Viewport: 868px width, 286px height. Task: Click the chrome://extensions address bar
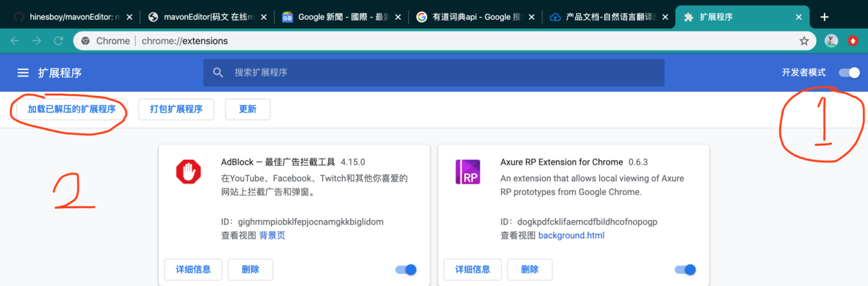(x=444, y=41)
